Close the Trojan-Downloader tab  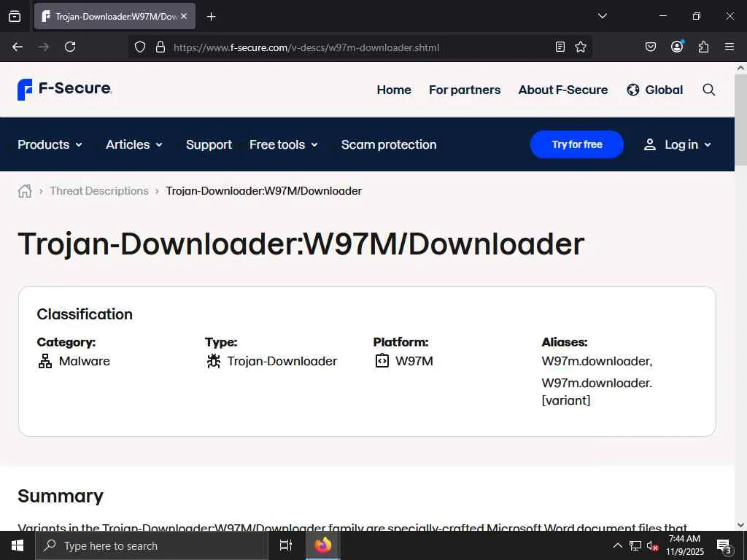[x=184, y=16]
